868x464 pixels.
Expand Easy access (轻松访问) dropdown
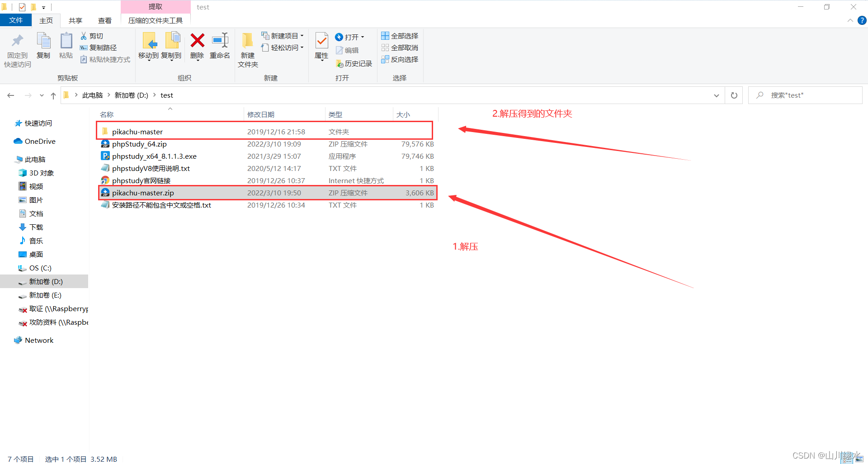[302, 47]
